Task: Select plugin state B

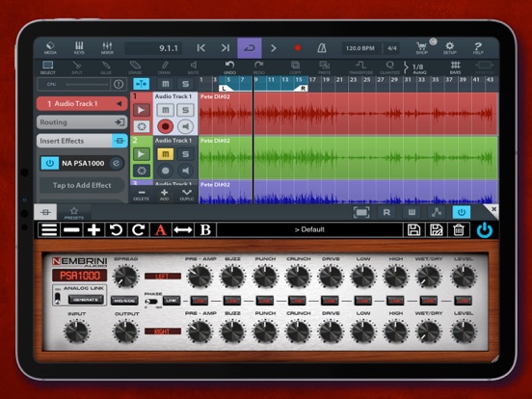Action: [x=205, y=230]
